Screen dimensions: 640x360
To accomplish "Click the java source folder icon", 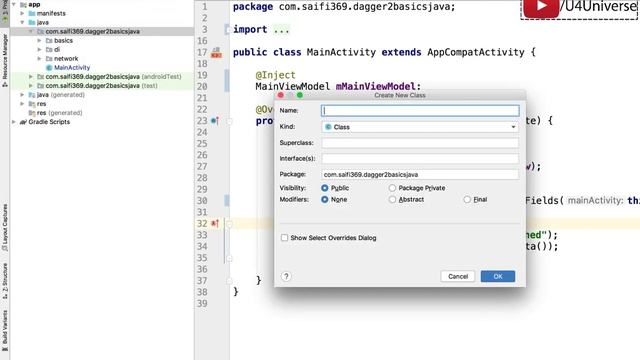I will point(32,22).
